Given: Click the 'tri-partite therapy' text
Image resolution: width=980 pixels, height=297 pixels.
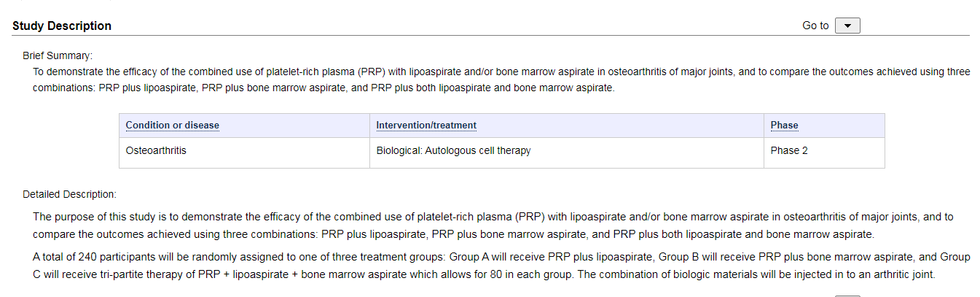Looking at the screenshot, I should point(147,275).
